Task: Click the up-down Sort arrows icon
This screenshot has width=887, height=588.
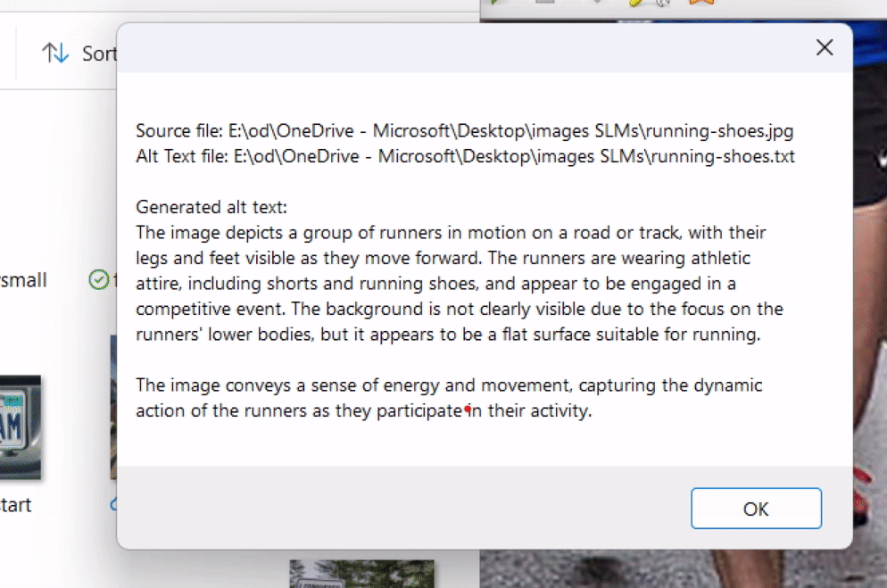Action: pyautogui.click(x=54, y=53)
